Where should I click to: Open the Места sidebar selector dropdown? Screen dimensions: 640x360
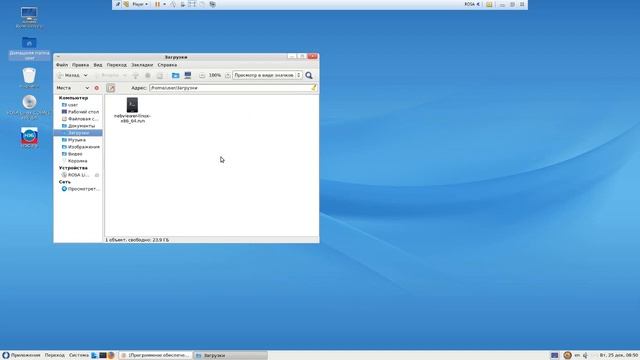[x=73, y=88]
